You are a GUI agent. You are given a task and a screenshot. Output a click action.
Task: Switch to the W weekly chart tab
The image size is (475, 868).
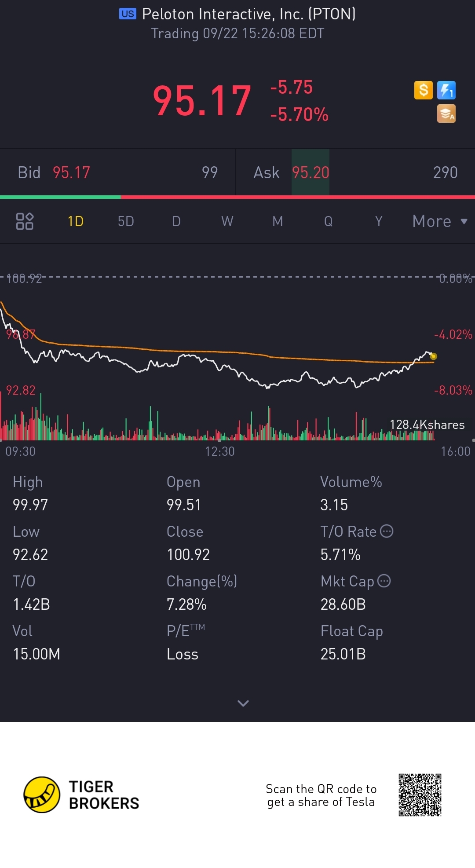[x=227, y=221]
